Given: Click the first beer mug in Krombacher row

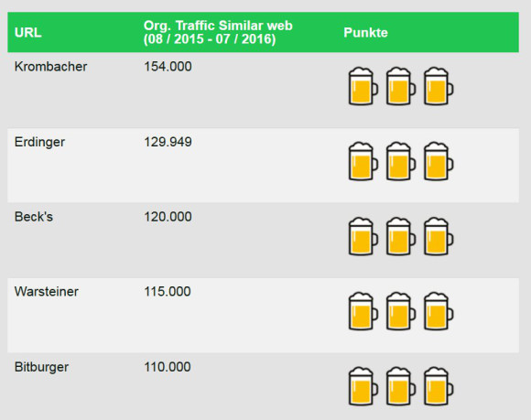Looking at the screenshot, I should 363,86.
